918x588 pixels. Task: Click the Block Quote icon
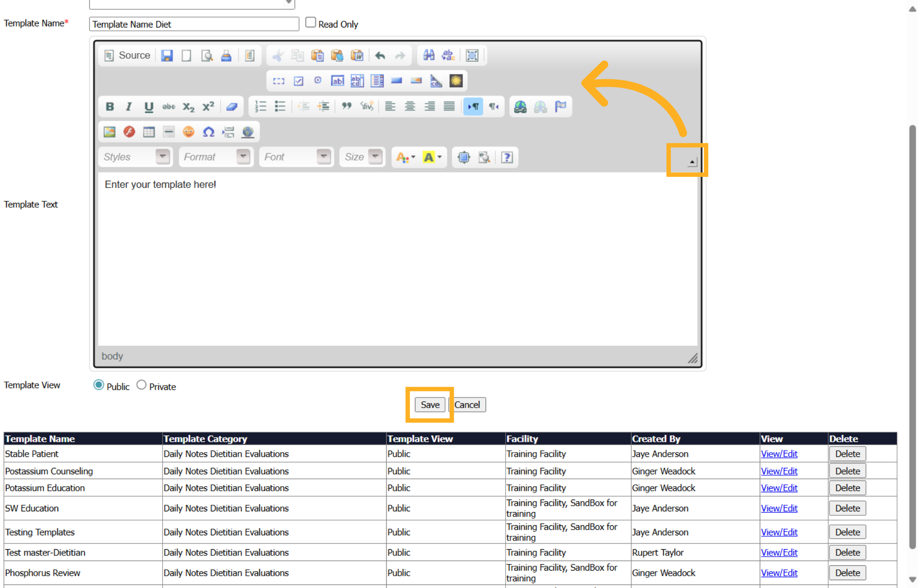point(347,106)
